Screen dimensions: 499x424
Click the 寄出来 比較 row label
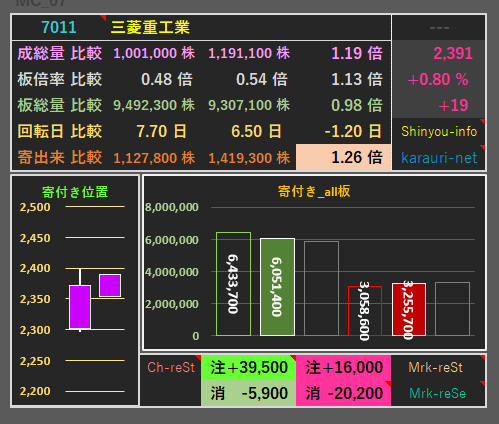tap(60, 157)
